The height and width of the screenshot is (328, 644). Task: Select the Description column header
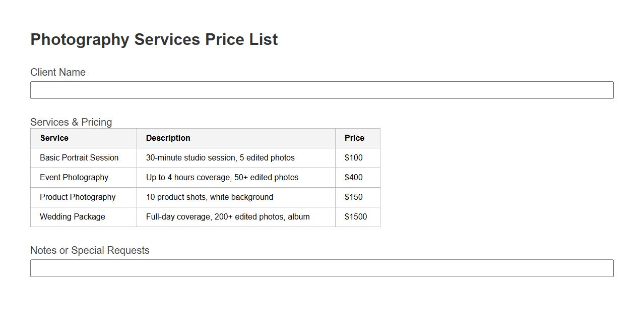click(168, 138)
